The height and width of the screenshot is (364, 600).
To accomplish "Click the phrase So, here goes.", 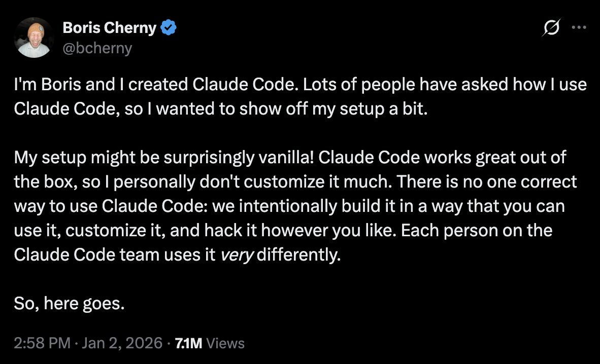I will [70, 303].
